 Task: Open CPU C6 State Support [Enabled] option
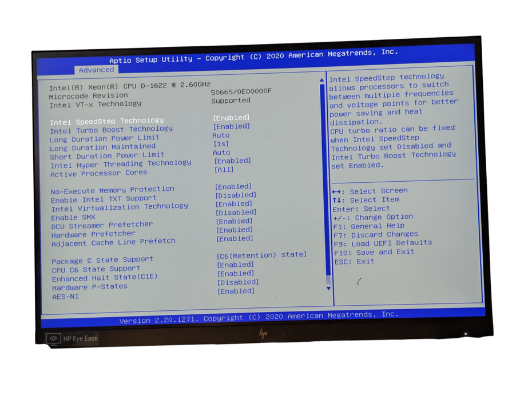[236, 265]
